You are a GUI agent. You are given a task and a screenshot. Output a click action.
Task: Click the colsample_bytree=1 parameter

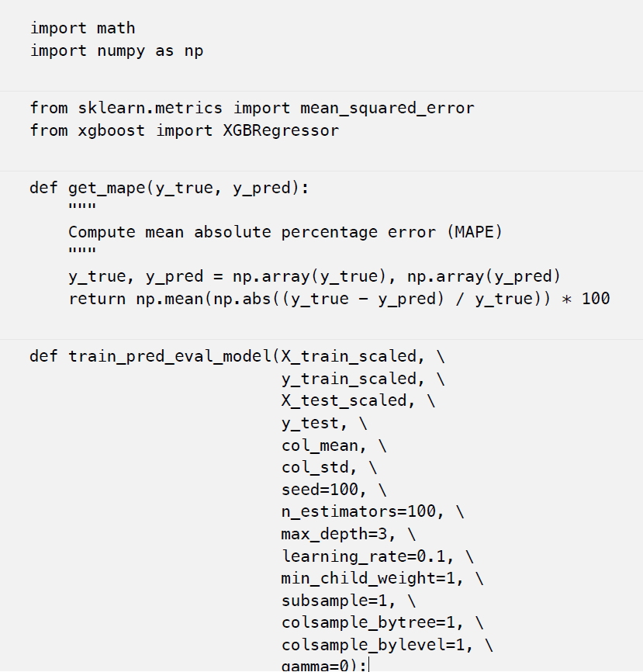(368, 622)
